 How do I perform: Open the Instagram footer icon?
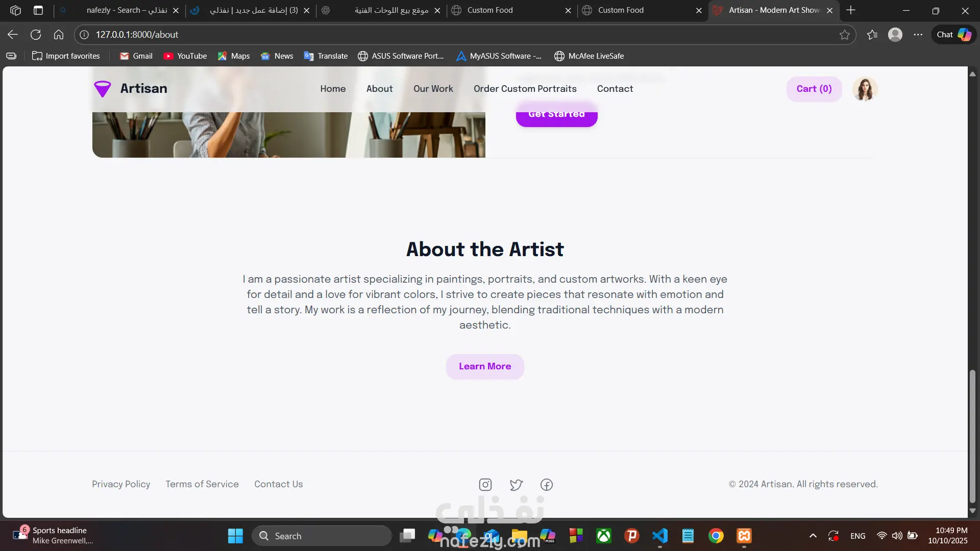click(485, 485)
